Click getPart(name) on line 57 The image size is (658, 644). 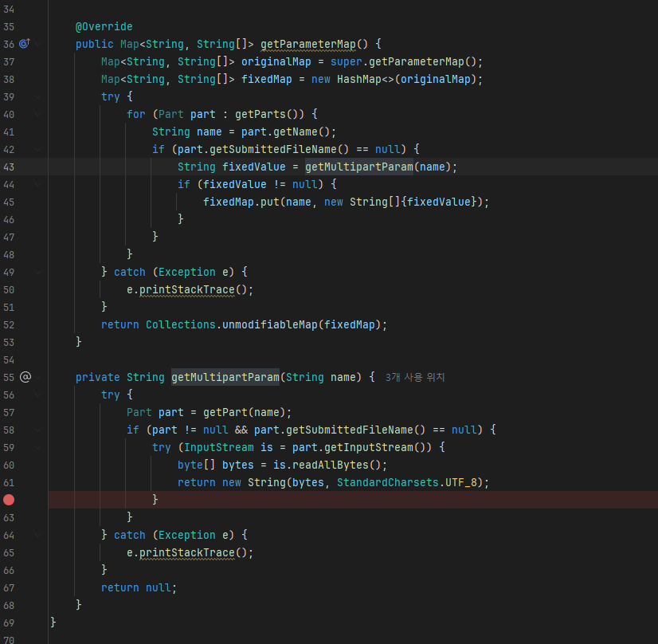(245, 412)
